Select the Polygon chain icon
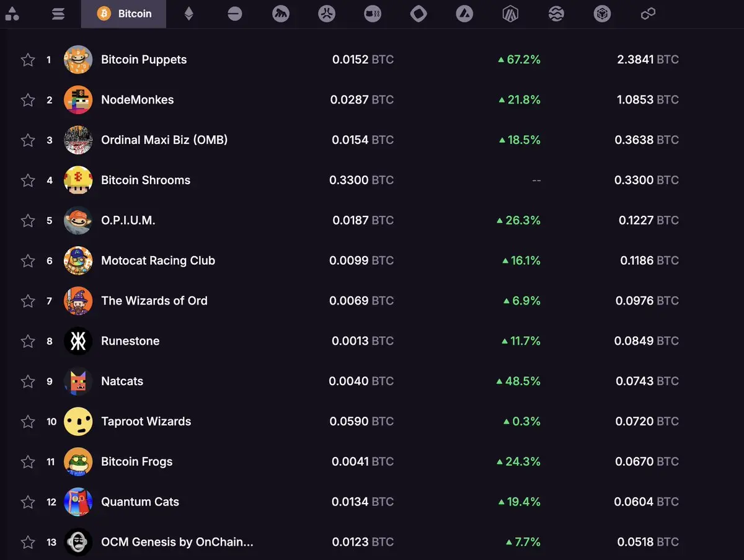Viewport: 744px width, 560px height. pyautogui.click(x=648, y=14)
